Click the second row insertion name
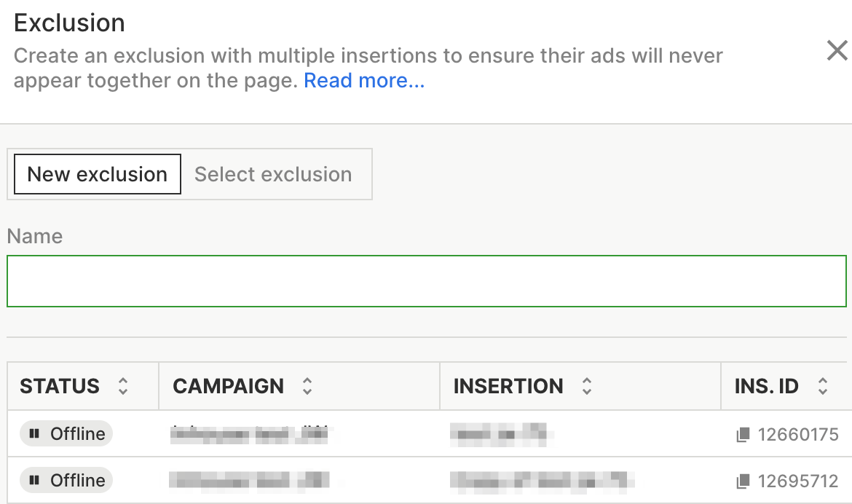This screenshot has width=852, height=504. 537,481
